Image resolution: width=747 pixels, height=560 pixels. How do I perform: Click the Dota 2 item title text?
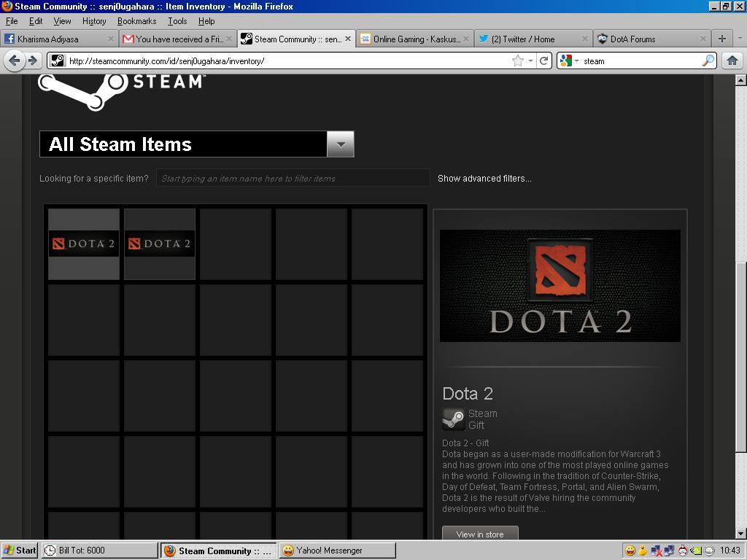468,393
